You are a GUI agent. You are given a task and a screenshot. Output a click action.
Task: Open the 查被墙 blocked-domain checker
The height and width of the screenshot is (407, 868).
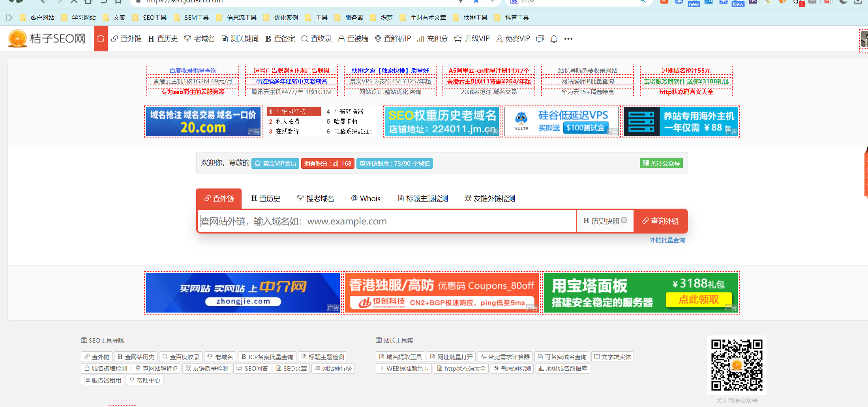tap(353, 38)
